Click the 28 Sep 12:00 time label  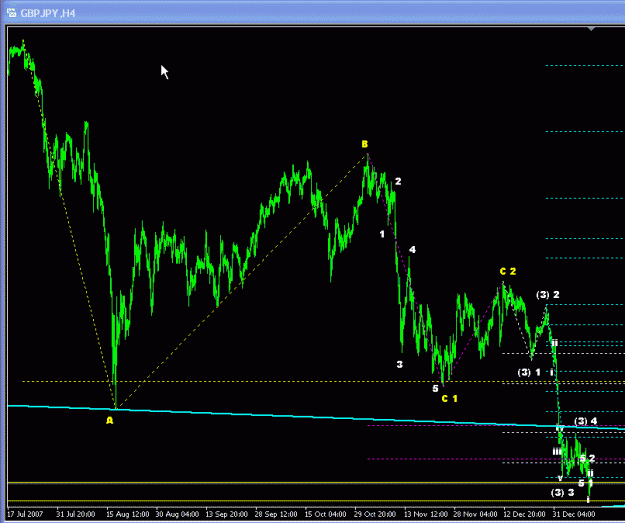276,514
